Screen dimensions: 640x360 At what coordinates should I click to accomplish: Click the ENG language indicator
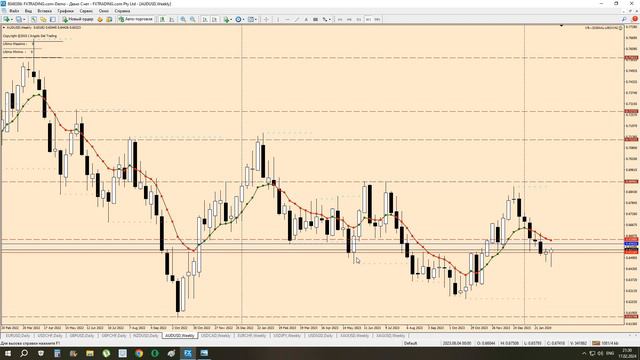click(610, 353)
